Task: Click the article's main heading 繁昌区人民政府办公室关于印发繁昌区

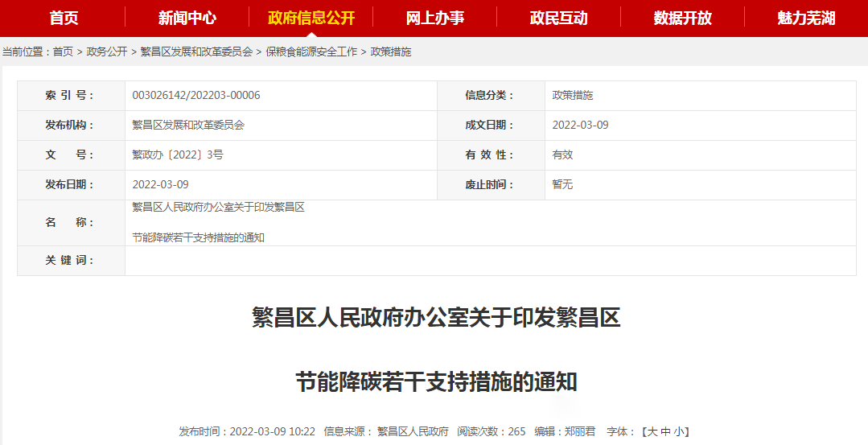Action: tap(436, 318)
